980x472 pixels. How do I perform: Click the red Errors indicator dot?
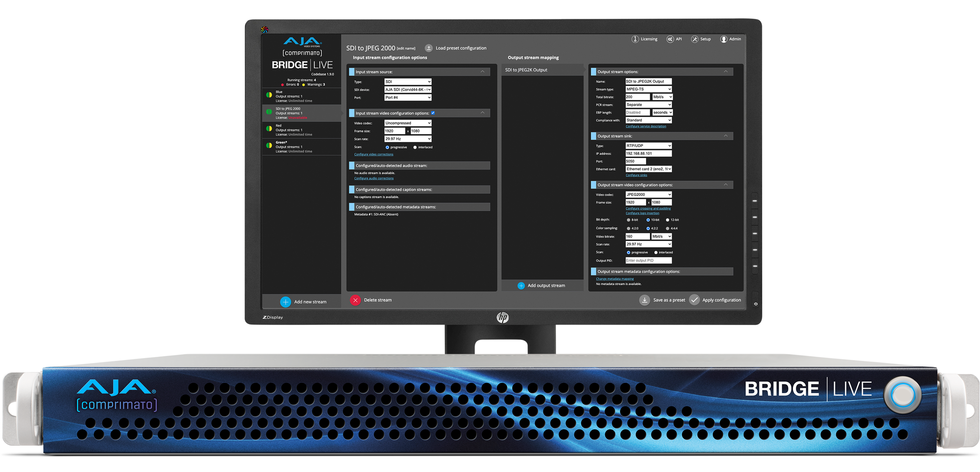tap(282, 85)
